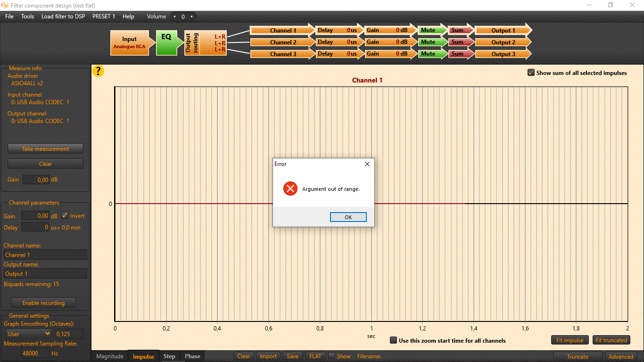Switch to the Step tab

pyautogui.click(x=169, y=356)
